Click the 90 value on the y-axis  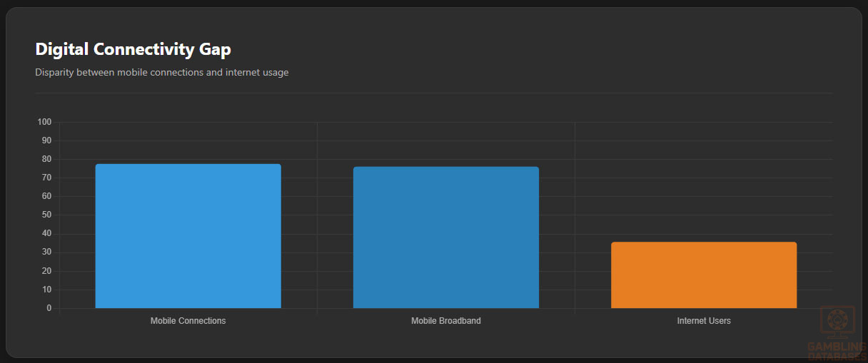pyautogui.click(x=46, y=140)
